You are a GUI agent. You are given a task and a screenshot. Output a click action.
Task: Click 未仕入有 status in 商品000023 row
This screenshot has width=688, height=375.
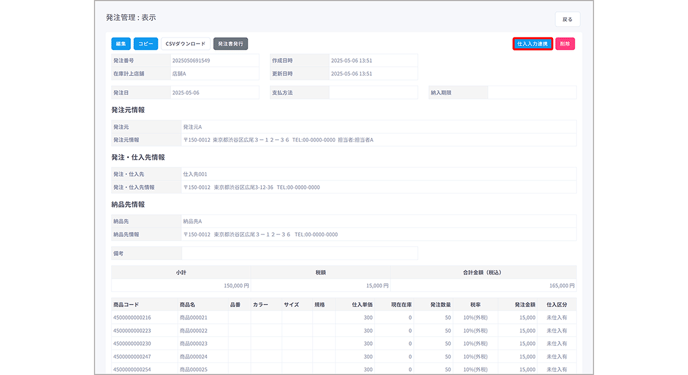pyautogui.click(x=557, y=343)
